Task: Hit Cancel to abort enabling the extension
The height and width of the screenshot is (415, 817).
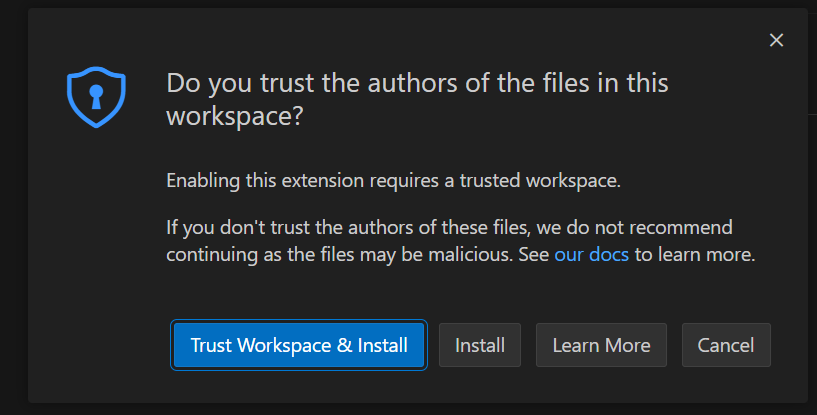Action: pyautogui.click(x=726, y=345)
